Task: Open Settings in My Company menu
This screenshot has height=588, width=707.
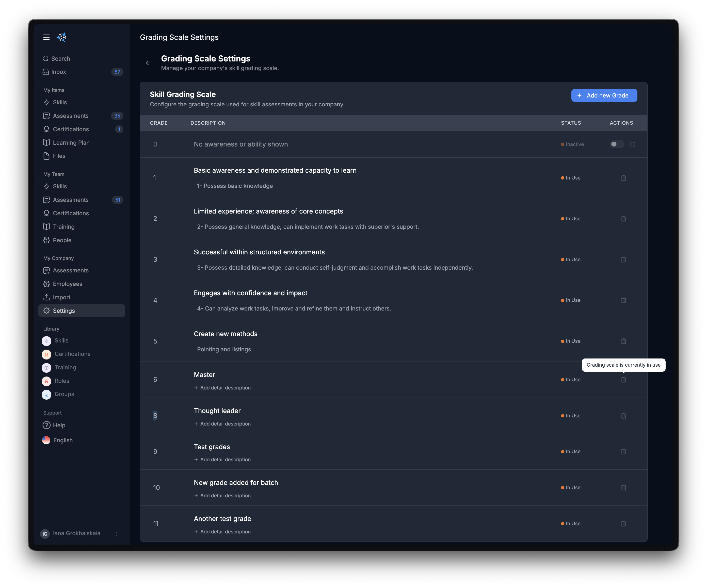Action: click(64, 311)
